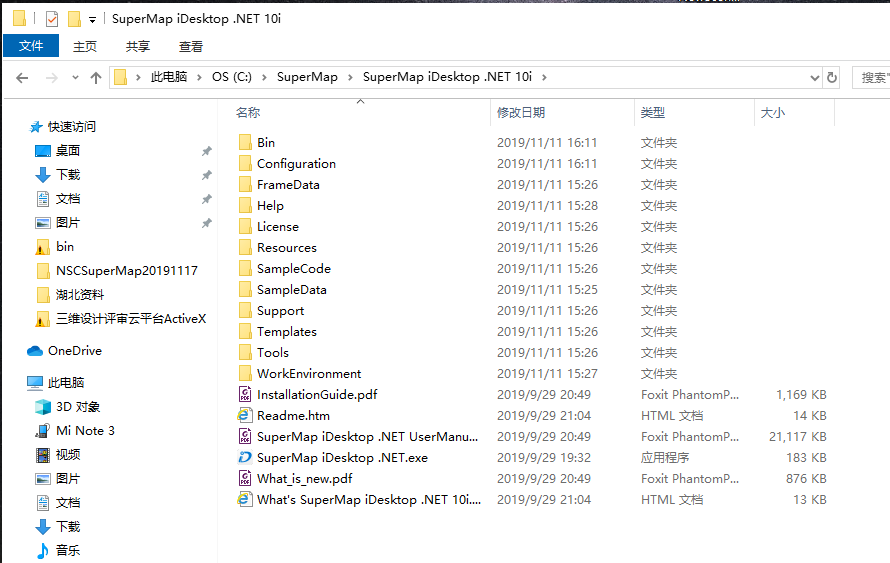Open Mi Note 3 device
This screenshot has width=890, height=563.
tap(85, 431)
